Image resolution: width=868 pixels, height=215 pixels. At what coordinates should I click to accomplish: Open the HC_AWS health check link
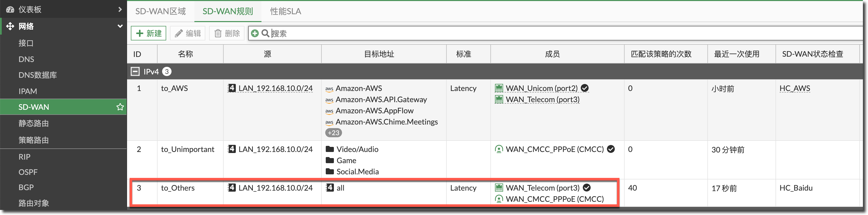coord(795,88)
